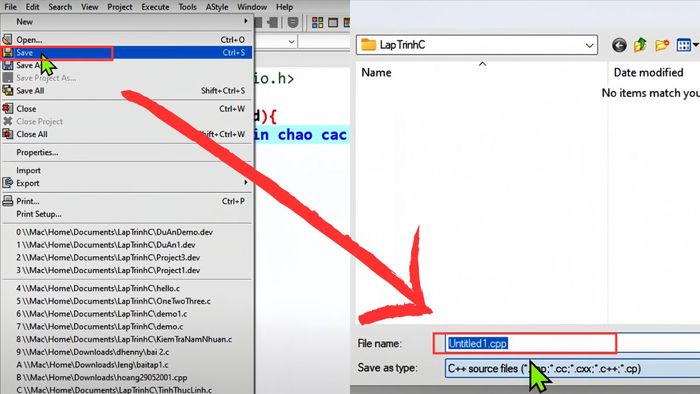Open Print Setup... from the File menu

click(126, 214)
